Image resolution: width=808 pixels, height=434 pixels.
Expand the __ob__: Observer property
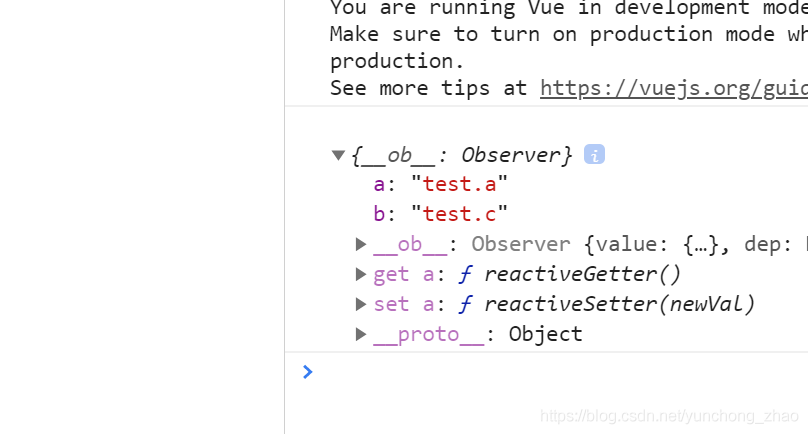[x=361, y=244]
